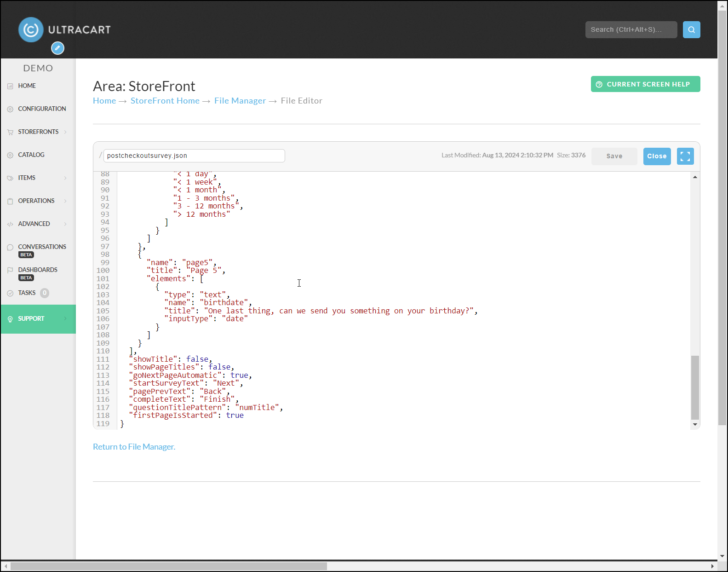The height and width of the screenshot is (572, 728).
Task: Click the blue Close button
Action: pyautogui.click(x=657, y=156)
